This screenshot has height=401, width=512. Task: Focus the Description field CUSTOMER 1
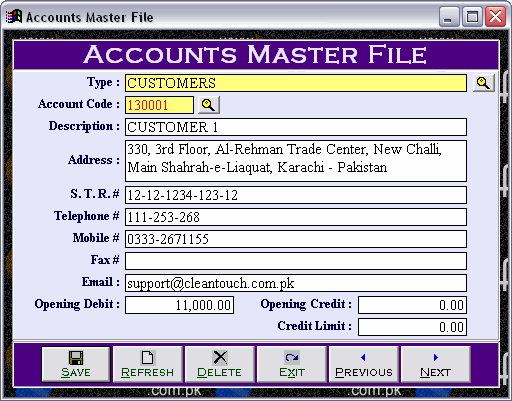pos(296,127)
